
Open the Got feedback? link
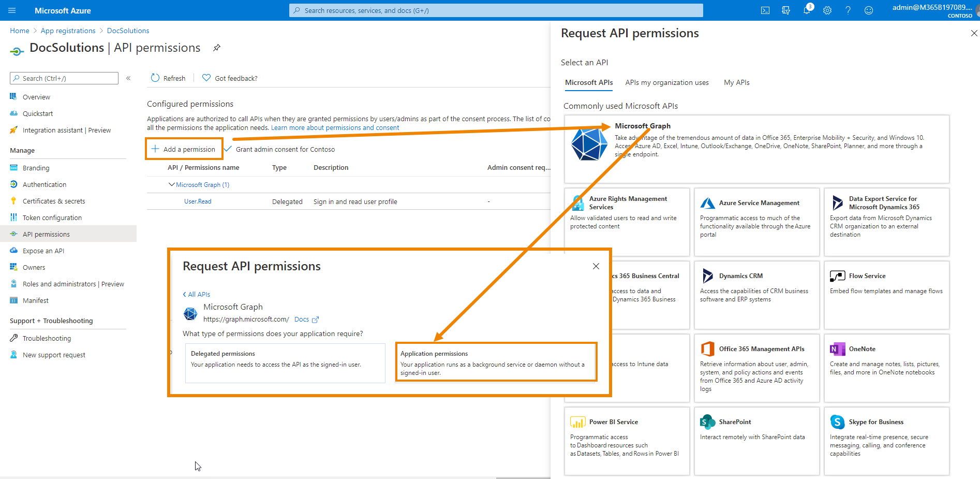coord(230,78)
